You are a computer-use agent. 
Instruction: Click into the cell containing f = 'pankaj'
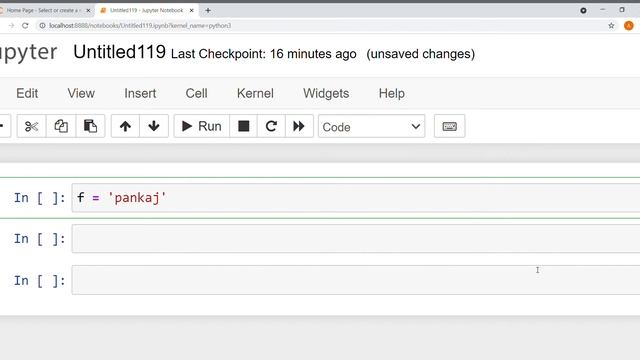pyautogui.click(x=356, y=198)
